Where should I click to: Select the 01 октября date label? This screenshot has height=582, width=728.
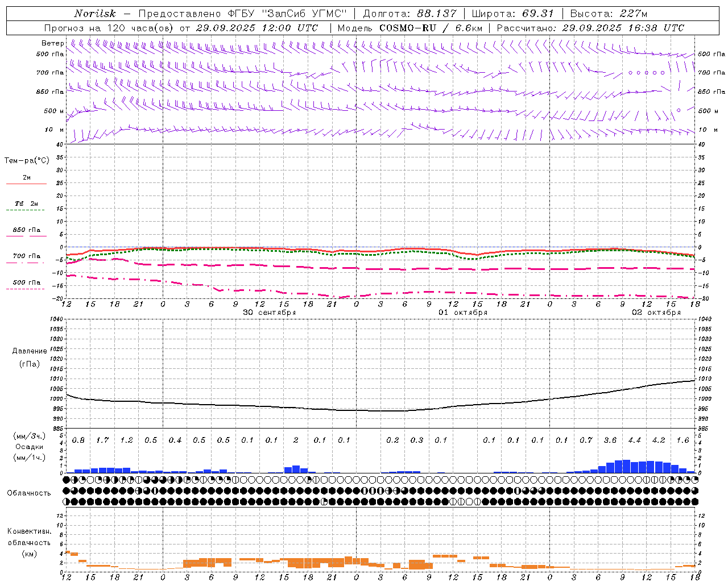[462, 313]
